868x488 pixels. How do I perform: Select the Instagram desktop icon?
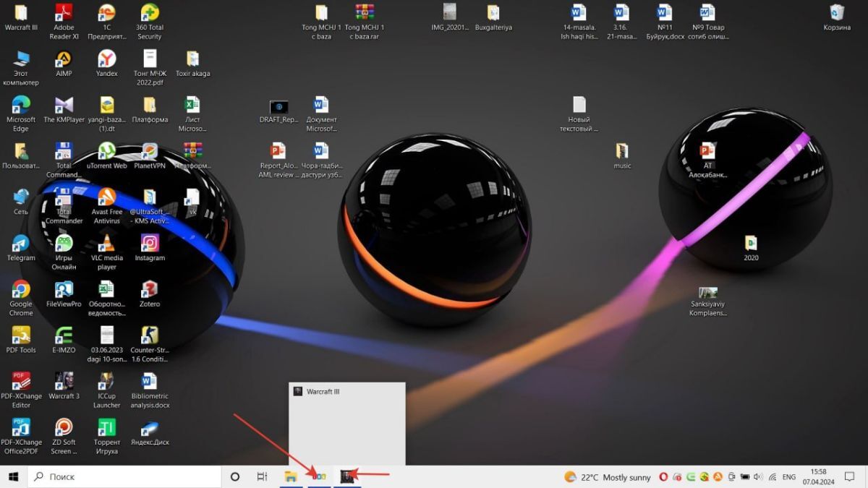point(150,244)
